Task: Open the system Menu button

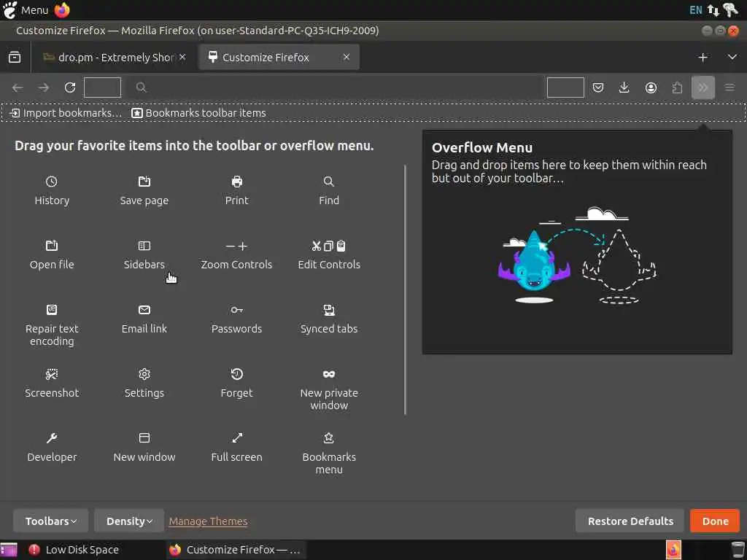Action: tap(26, 10)
